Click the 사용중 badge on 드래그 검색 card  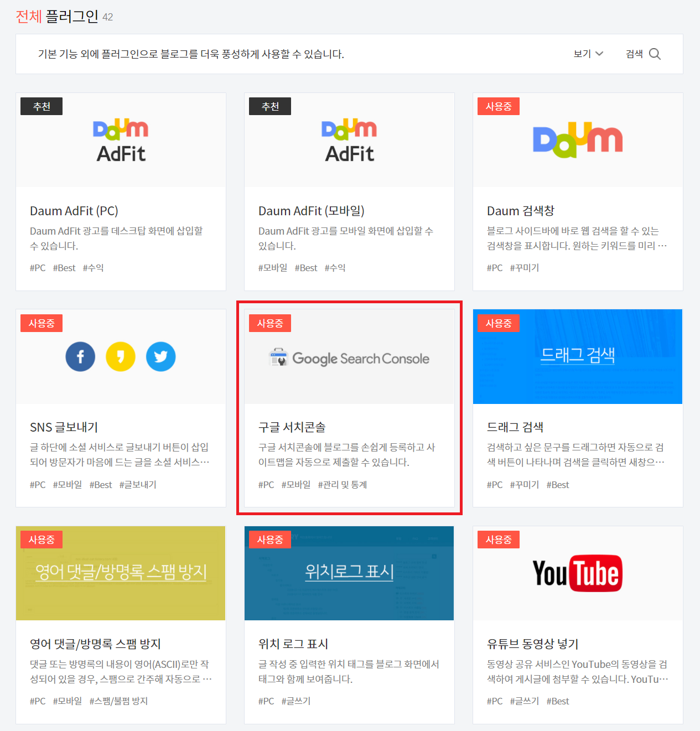click(x=499, y=323)
